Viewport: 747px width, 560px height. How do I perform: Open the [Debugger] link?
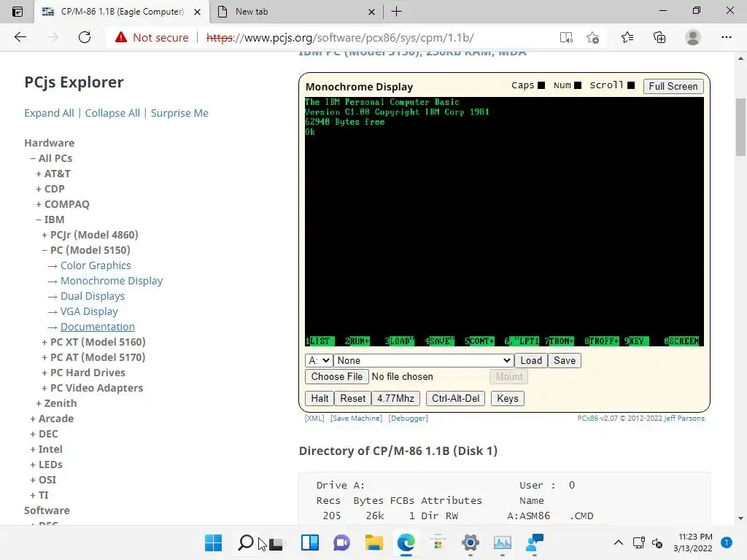(408, 418)
